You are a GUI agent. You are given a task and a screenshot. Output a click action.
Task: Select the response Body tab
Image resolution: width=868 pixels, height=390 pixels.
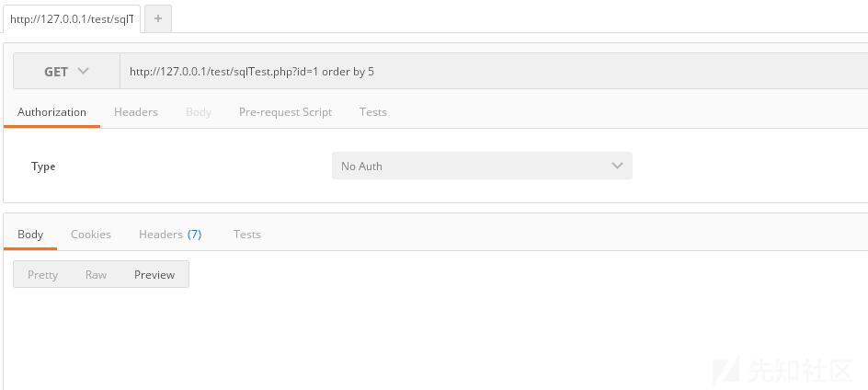(x=30, y=235)
